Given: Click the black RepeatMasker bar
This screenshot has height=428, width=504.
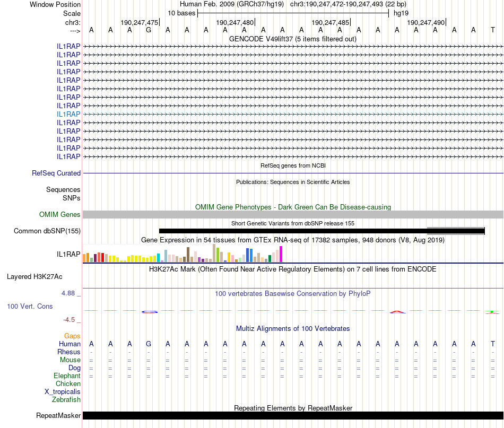Looking at the screenshot, I should pyautogui.click(x=293, y=415).
